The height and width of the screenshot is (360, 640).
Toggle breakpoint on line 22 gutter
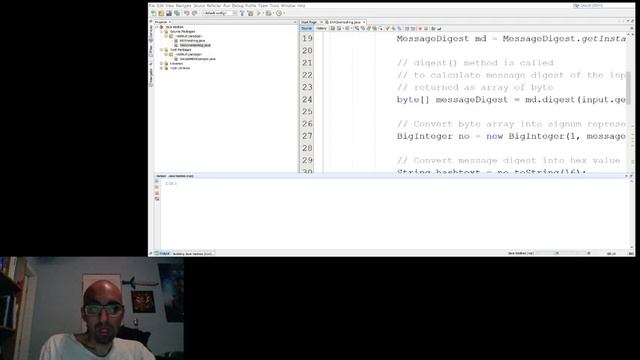click(x=307, y=75)
